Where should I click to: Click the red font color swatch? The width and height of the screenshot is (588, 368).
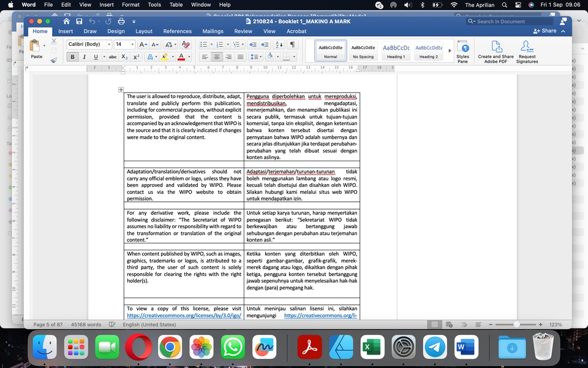(x=180, y=57)
